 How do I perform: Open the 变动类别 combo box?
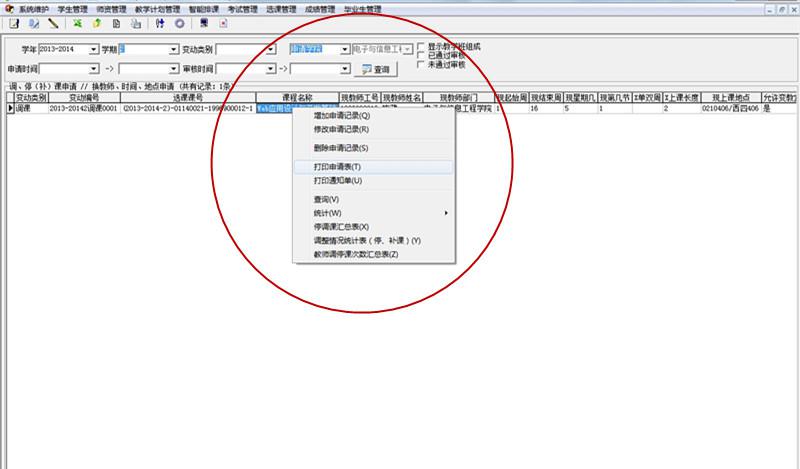(x=272, y=49)
